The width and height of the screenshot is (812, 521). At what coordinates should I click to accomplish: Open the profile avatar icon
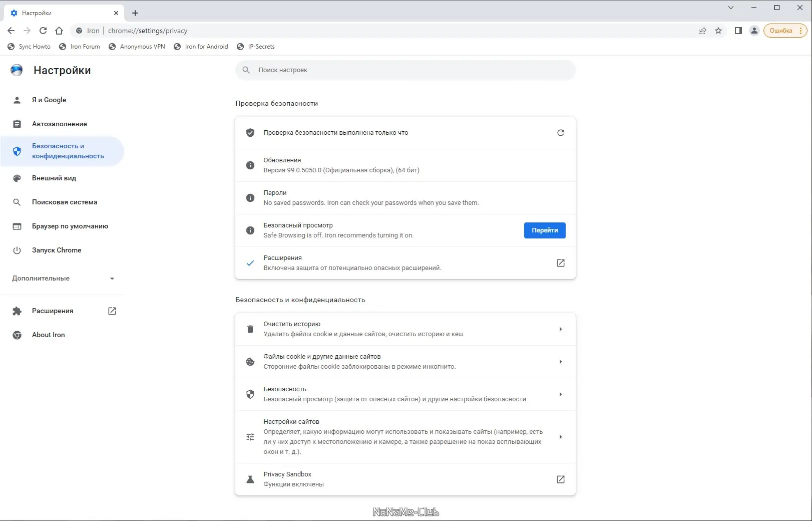tap(754, 31)
